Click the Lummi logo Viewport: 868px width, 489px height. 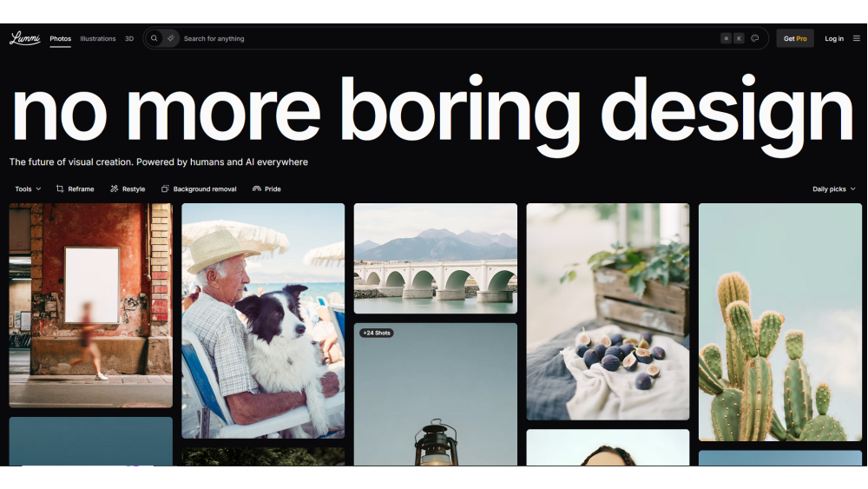24,38
